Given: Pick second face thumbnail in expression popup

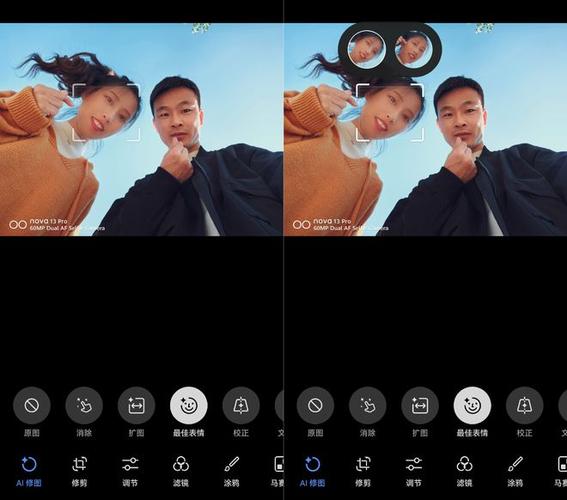Looking at the screenshot, I should coord(414,49).
